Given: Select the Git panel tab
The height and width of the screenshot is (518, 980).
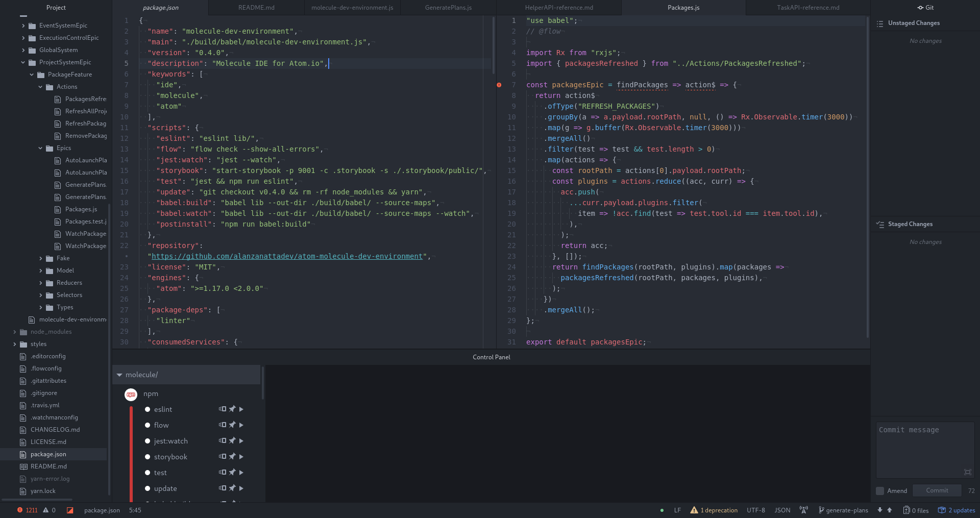Looking at the screenshot, I should click(925, 8).
